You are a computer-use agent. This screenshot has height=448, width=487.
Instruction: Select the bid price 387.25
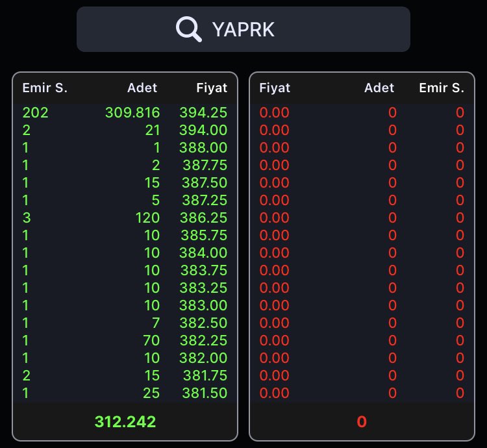click(x=205, y=200)
